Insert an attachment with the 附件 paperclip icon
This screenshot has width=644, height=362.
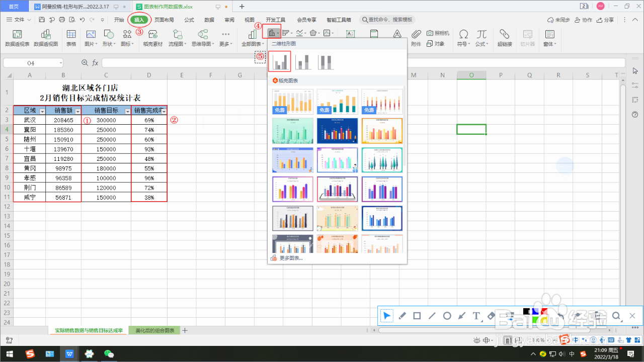(416, 38)
